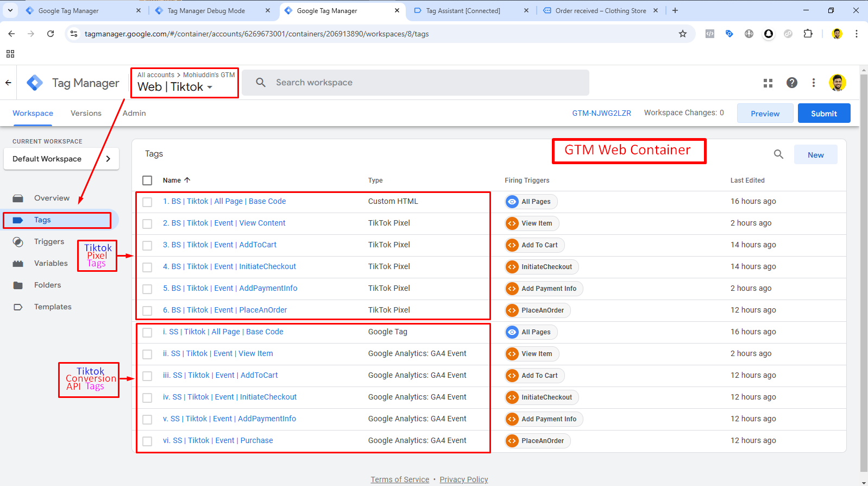The height and width of the screenshot is (486, 868).
Task: Switch to the Admin tab
Action: pos(134,113)
